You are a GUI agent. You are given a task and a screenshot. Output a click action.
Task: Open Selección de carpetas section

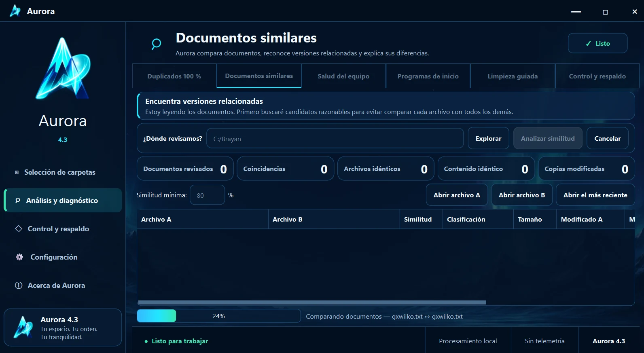[63, 172]
